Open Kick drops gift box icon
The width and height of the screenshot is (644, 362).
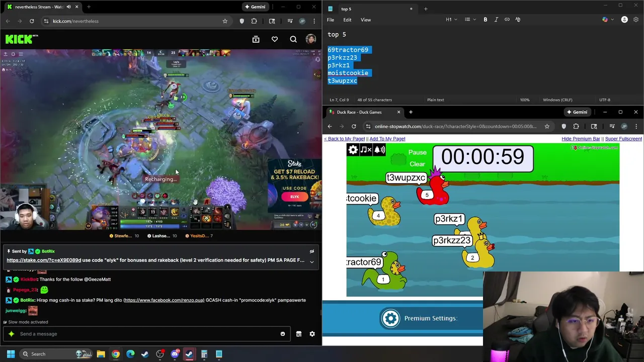[x=256, y=39]
